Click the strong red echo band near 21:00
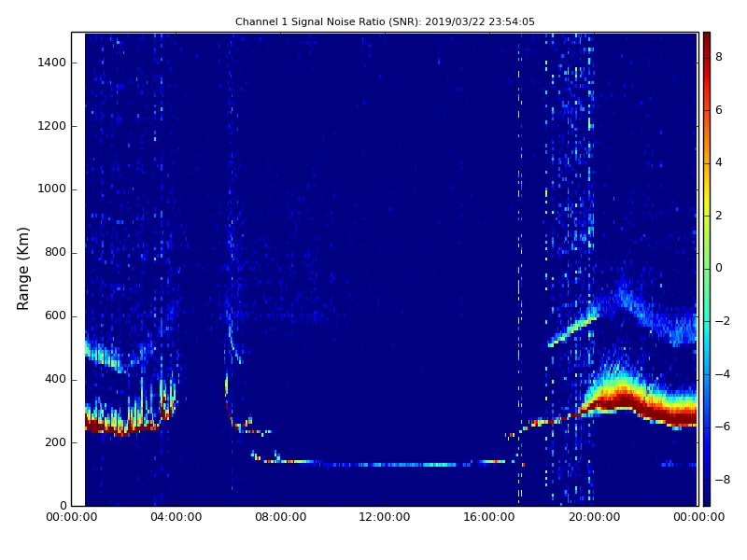The image size is (747, 560). pos(623,399)
